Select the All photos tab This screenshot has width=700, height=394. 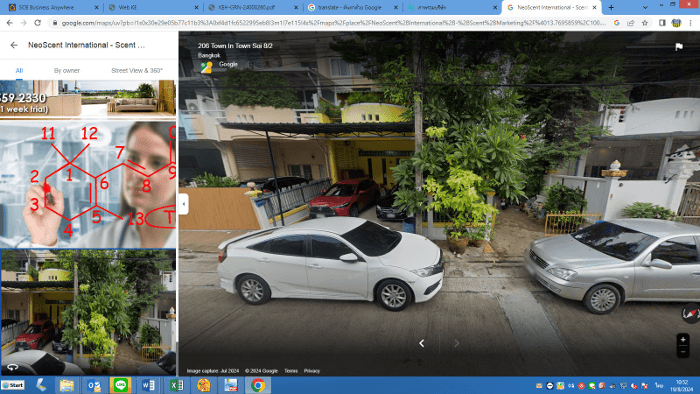[x=19, y=71]
